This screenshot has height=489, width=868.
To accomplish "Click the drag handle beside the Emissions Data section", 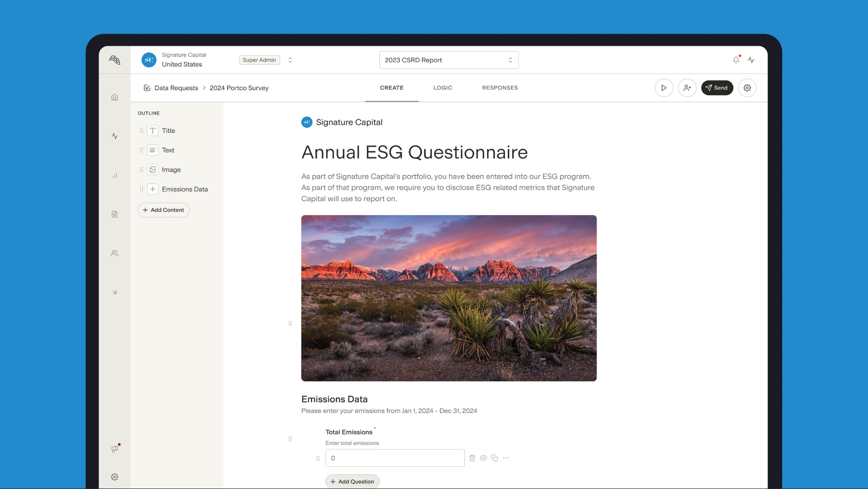I will (290, 439).
